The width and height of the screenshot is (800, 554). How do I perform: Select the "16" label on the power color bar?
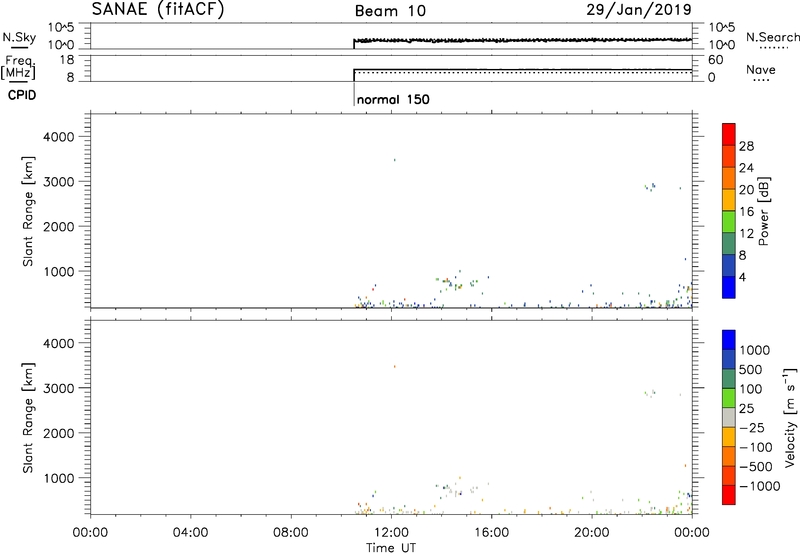pyautogui.click(x=746, y=212)
